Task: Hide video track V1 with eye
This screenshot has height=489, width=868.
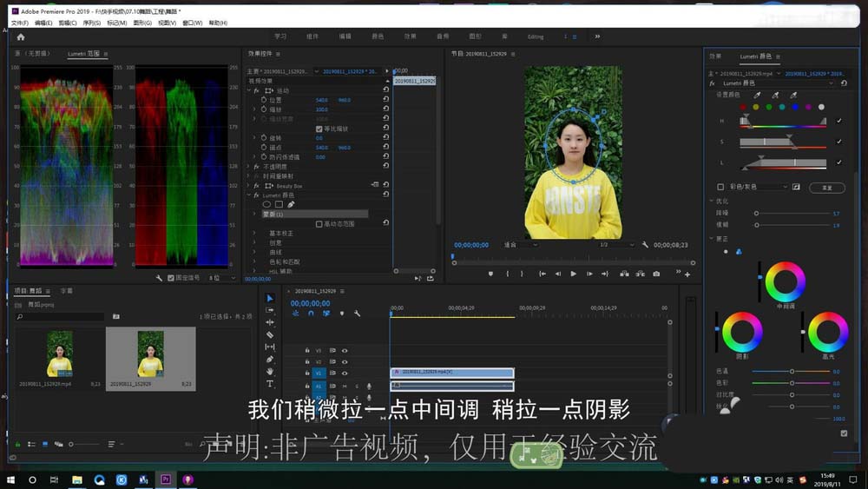Action: (x=345, y=373)
